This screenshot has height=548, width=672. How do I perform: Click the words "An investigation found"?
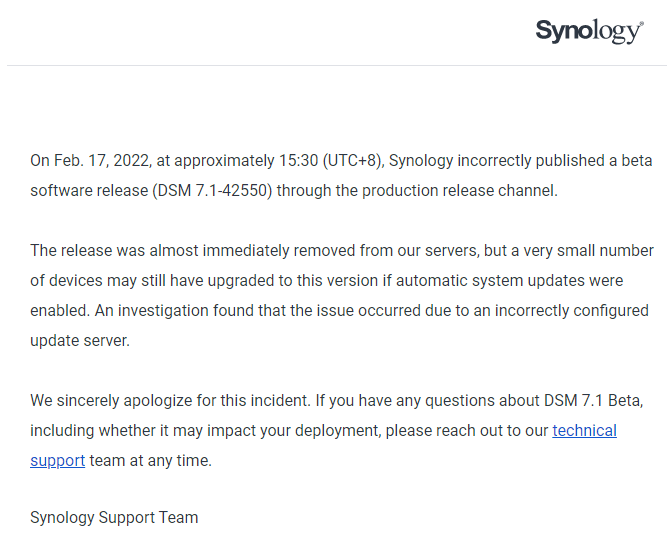click(x=174, y=311)
